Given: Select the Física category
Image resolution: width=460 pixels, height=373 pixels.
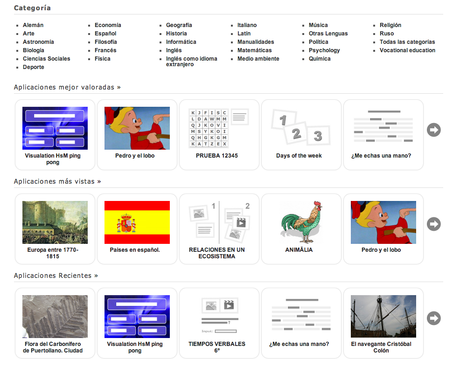Looking at the screenshot, I should (102, 59).
